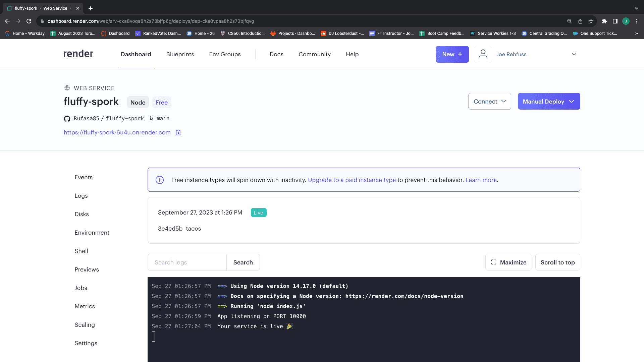Open the Blueprints tab
Viewport: 644px width, 362px height.
tap(180, 54)
